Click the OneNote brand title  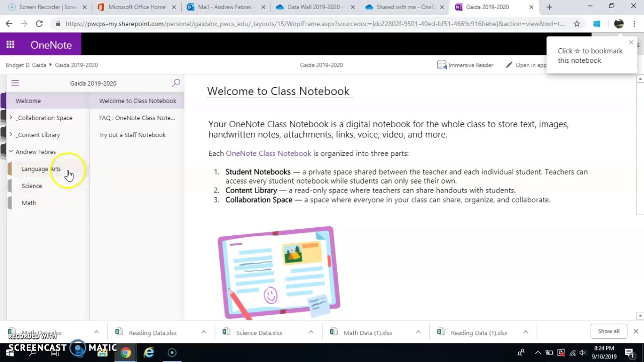pyautogui.click(x=51, y=45)
